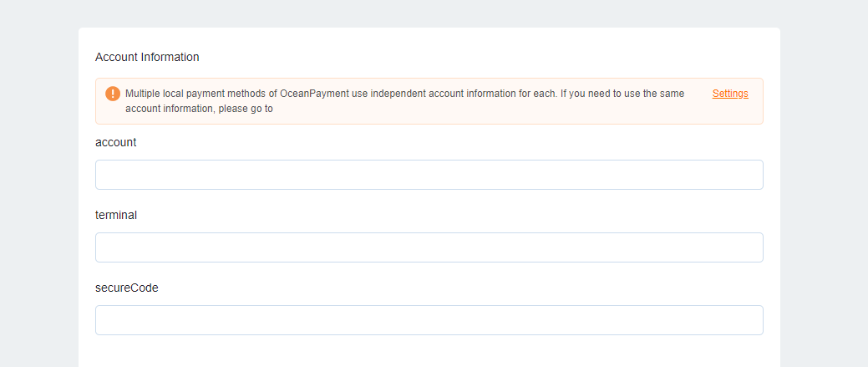Screen dimensions: 868x367
Task: Click the "terminal" field label
Action: pos(116,215)
